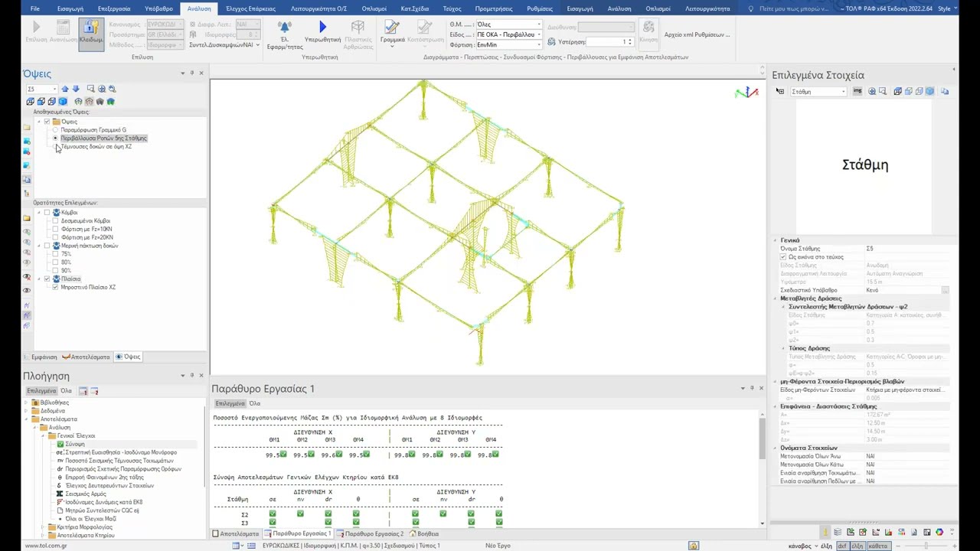Toggle Ως εικόνα στο τεύχος checkbox
980x551 pixels.
coord(783,257)
